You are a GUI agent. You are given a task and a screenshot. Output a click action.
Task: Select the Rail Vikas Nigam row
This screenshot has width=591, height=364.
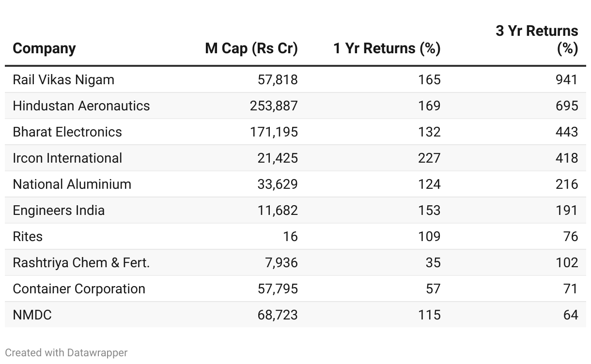63,79
